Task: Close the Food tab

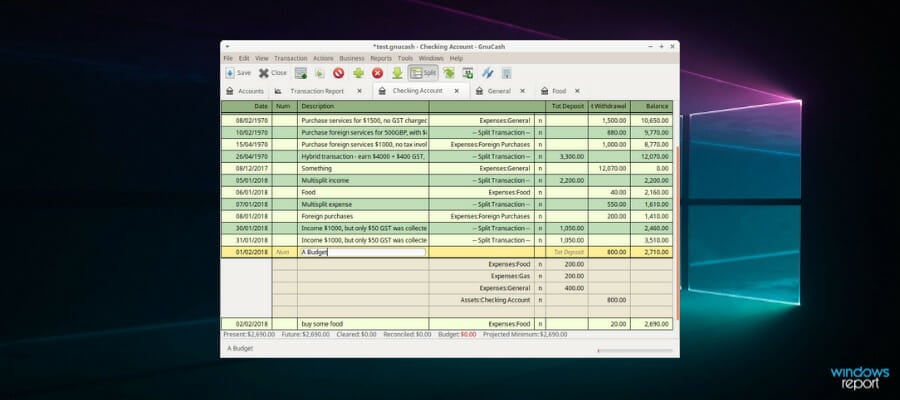Action: coord(577,91)
